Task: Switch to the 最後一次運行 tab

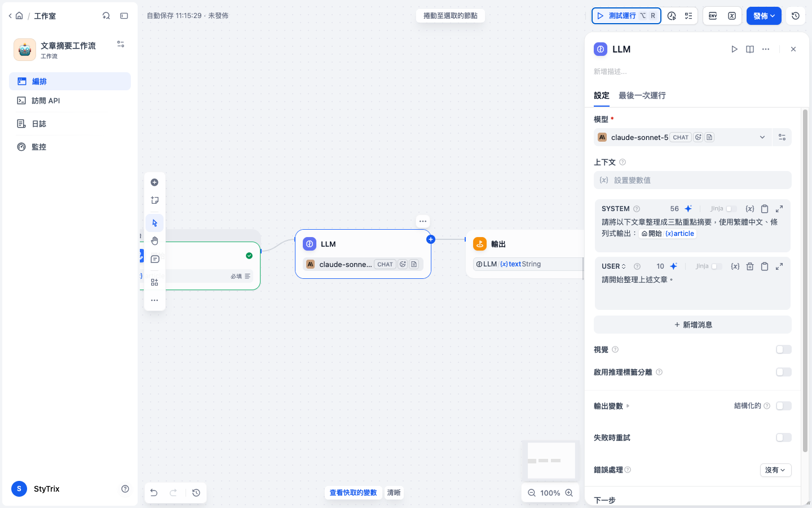Action: (642, 95)
